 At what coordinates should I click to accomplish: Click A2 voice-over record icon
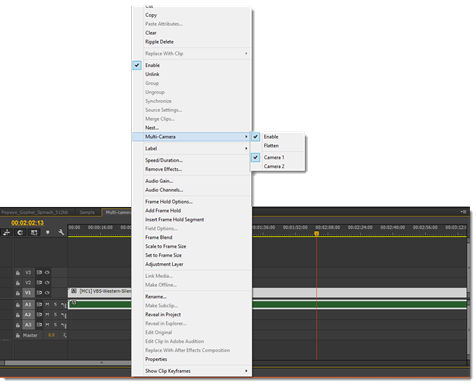pyautogui.click(x=64, y=315)
